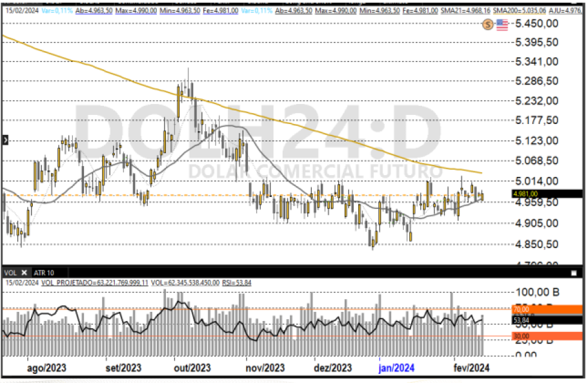The image size is (588, 383).
Task: Click the yellow SMA200 moving average line
Action: pos(323,135)
